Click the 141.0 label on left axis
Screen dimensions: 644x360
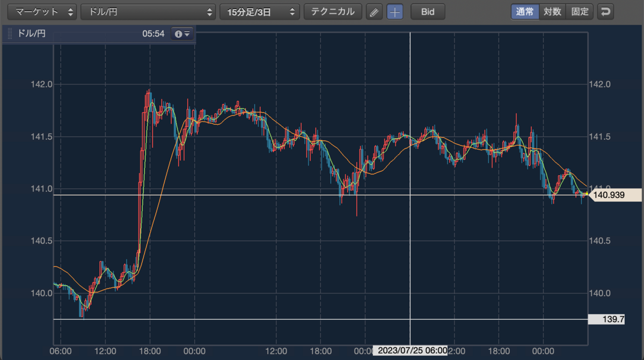pyautogui.click(x=42, y=189)
